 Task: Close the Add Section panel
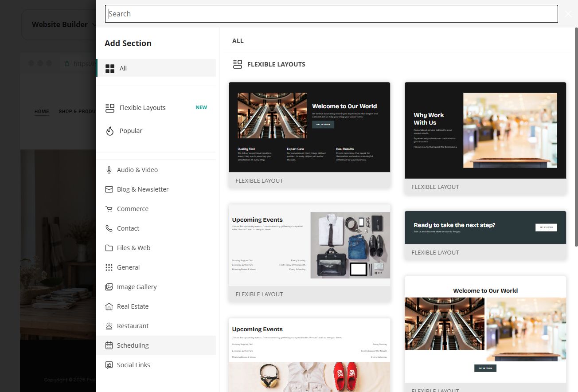click(568, 14)
